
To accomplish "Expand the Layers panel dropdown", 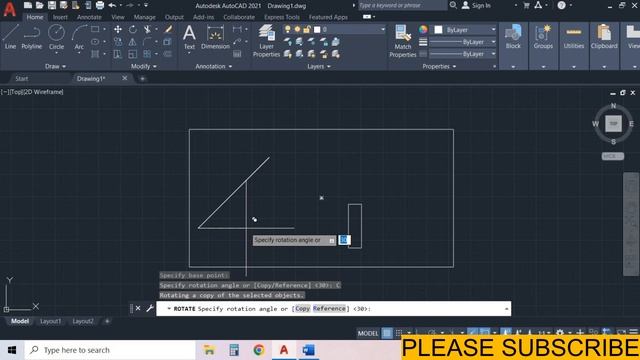I will tap(319, 66).
